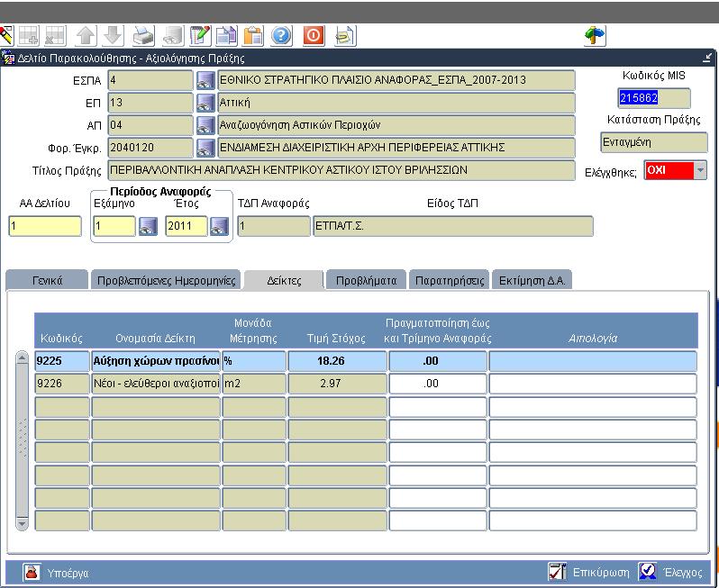Open the lookup list for ΑΠ field
Viewport: 719px width, 588px height.
pyautogui.click(x=205, y=125)
